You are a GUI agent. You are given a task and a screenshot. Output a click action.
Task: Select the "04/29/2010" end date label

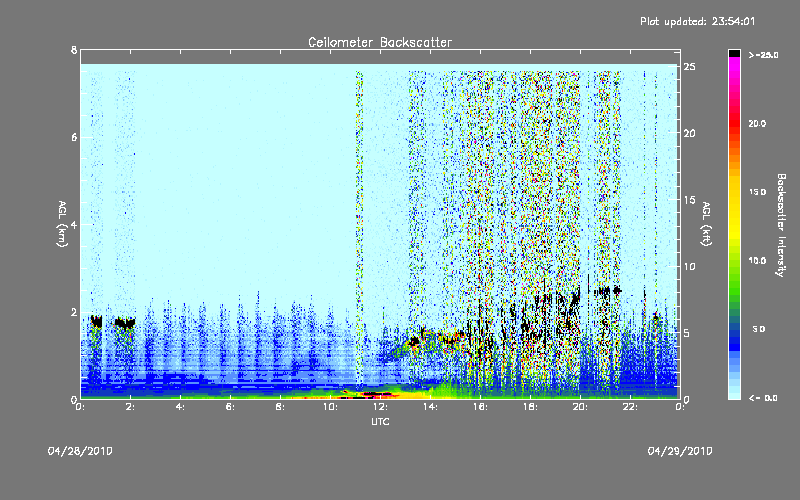click(680, 451)
